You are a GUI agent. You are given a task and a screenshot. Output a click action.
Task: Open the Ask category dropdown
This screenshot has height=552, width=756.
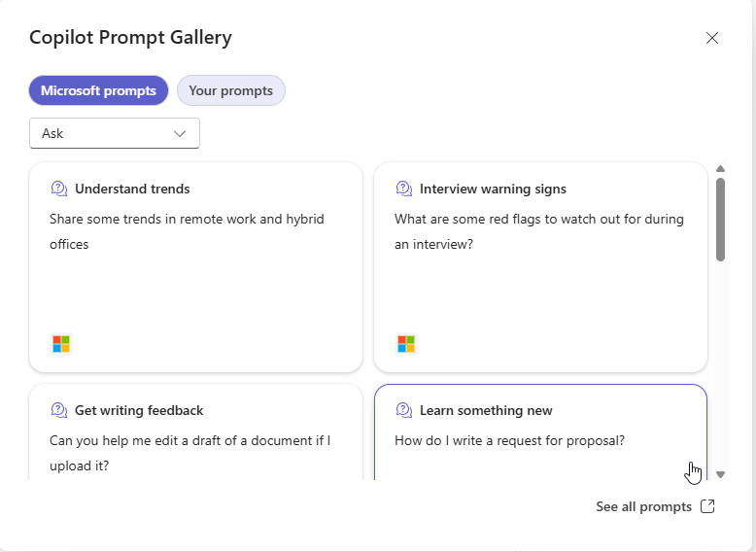point(115,133)
